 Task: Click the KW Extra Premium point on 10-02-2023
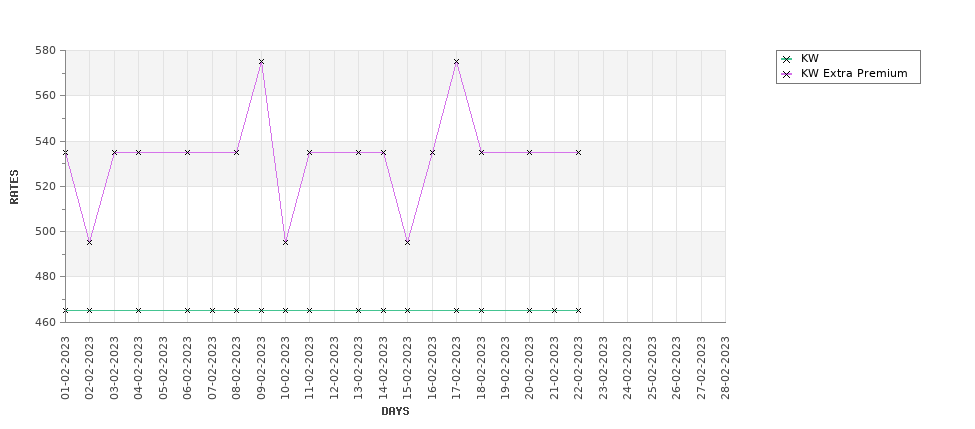tap(285, 242)
